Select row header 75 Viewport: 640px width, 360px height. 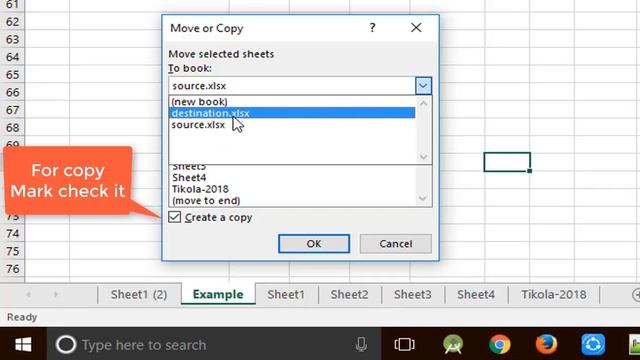(x=12, y=251)
